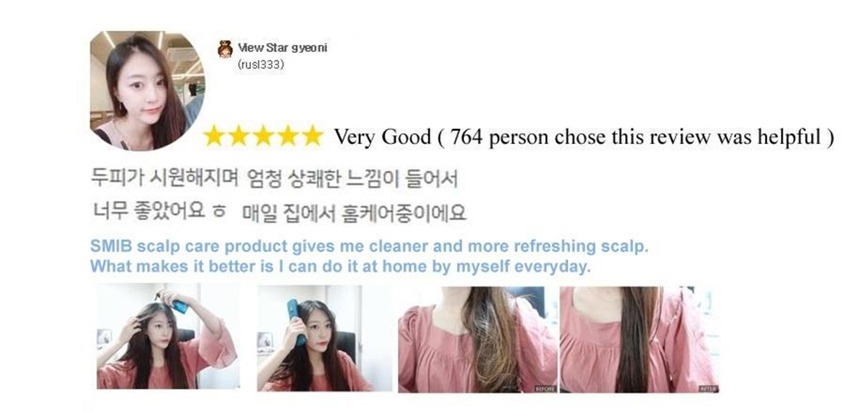This screenshot has height=412, width=868.
Task: Select the first yellow rating star
Action: [214, 135]
